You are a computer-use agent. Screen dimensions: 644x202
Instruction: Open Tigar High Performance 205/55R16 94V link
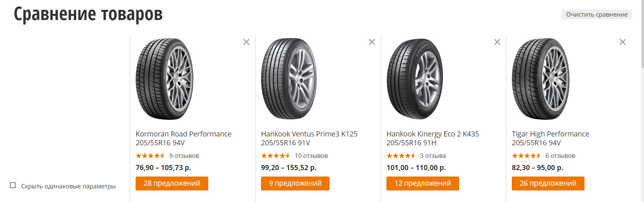pyautogui.click(x=550, y=138)
